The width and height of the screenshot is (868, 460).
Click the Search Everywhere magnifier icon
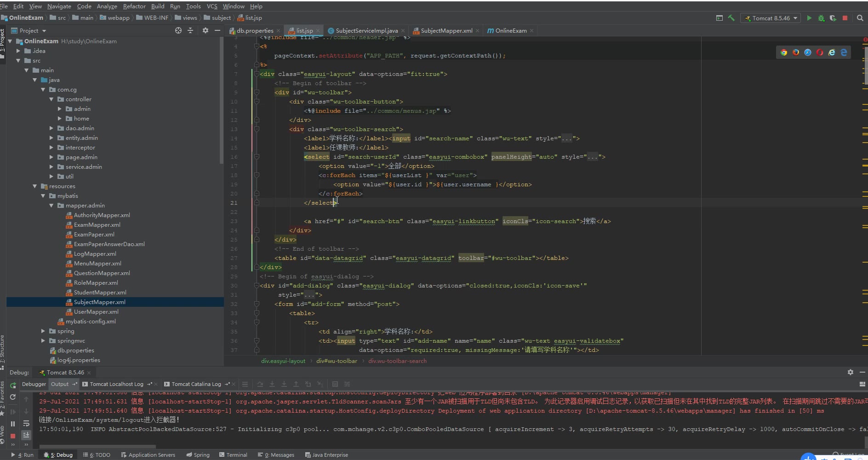[860, 18]
